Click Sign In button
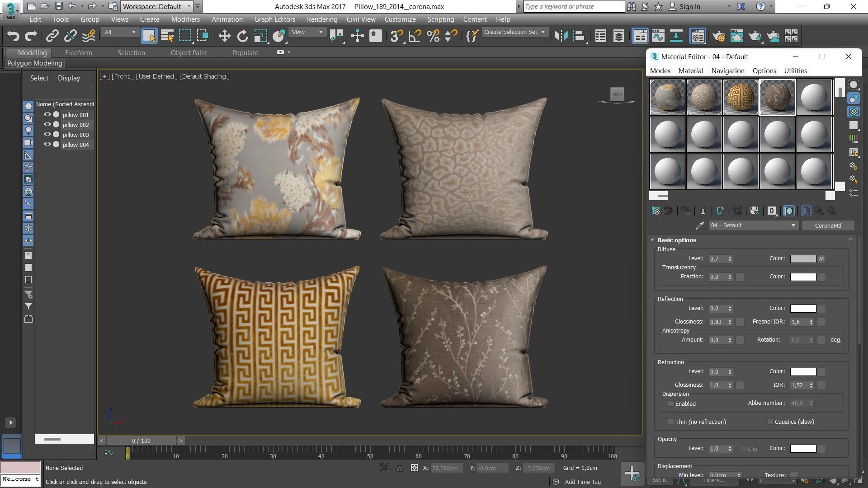Image resolution: width=868 pixels, height=488 pixels. tap(685, 6)
